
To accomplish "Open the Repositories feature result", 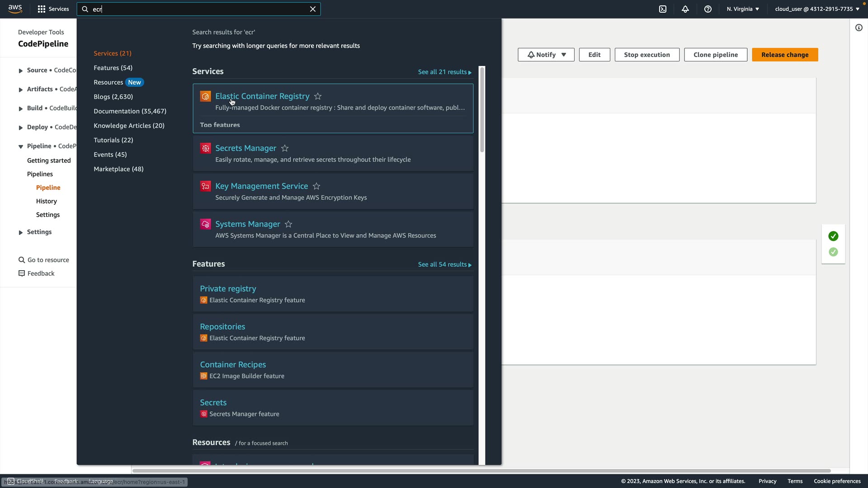I will pyautogui.click(x=222, y=326).
